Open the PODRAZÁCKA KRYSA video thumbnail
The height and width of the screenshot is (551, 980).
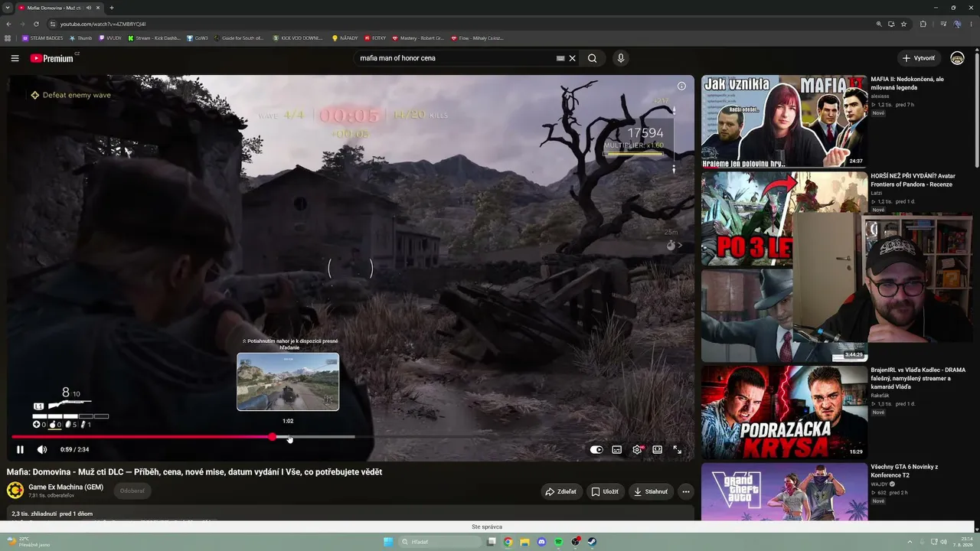(784, 412)
